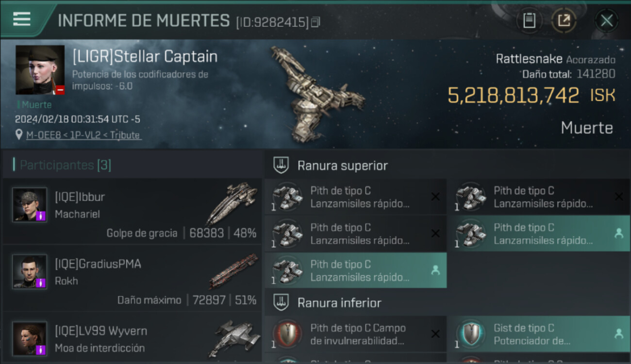
Task: Select first Pith de tipo C launcher
Action: (x=356, y=197)
